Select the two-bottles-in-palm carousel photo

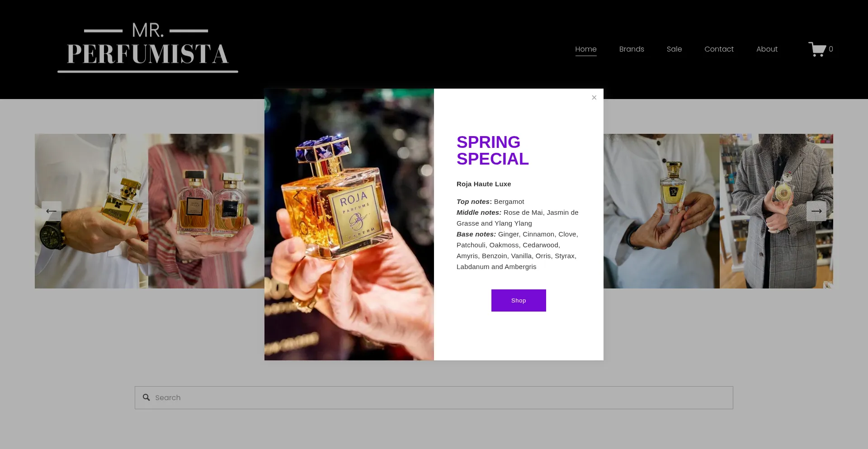(206, 211)
